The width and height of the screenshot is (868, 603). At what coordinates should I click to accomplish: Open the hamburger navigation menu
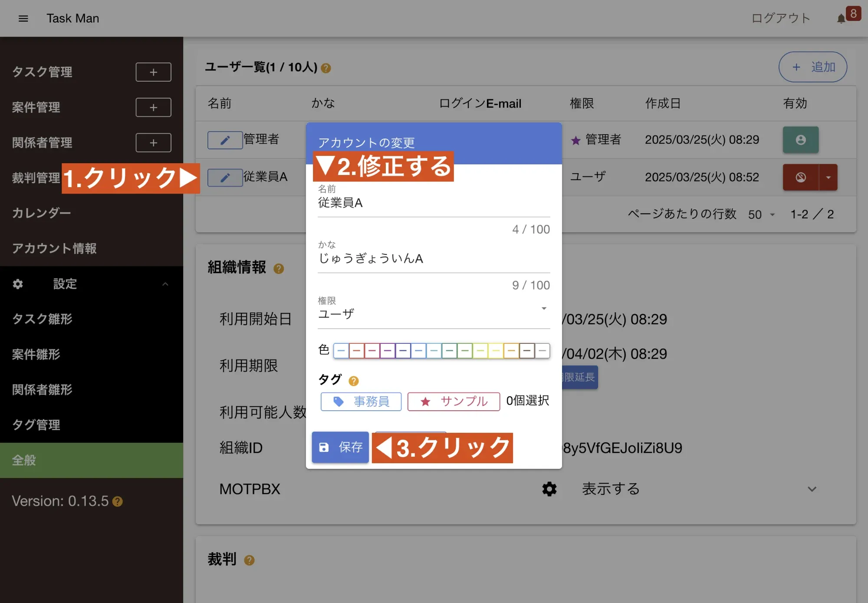(x=23, y=18)
